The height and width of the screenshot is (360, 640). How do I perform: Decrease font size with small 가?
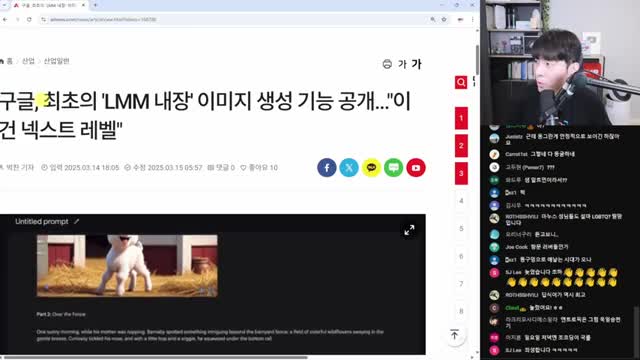402,64
